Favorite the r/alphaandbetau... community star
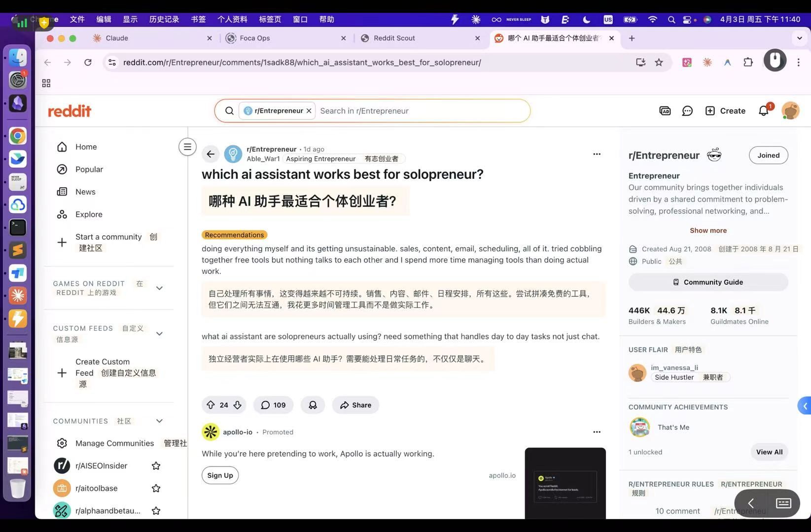This screenshot has width=811, height=532. [x=156, y=511]
